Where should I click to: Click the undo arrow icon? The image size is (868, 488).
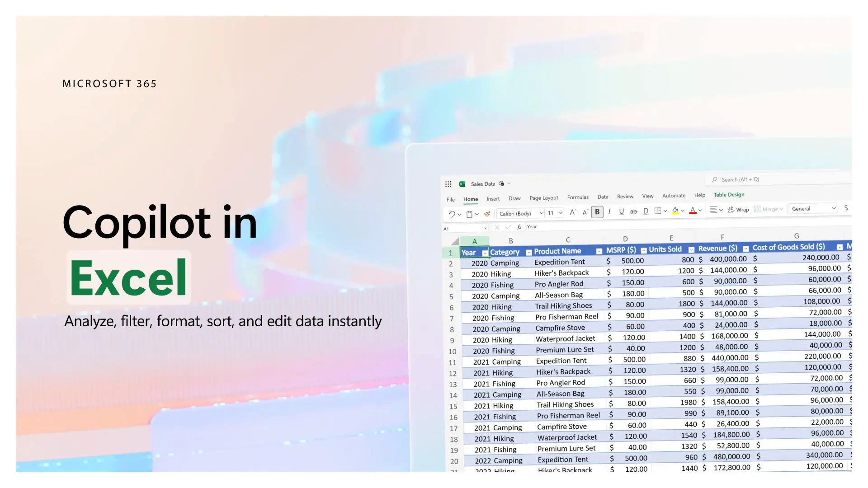click(x=452, y=214)
